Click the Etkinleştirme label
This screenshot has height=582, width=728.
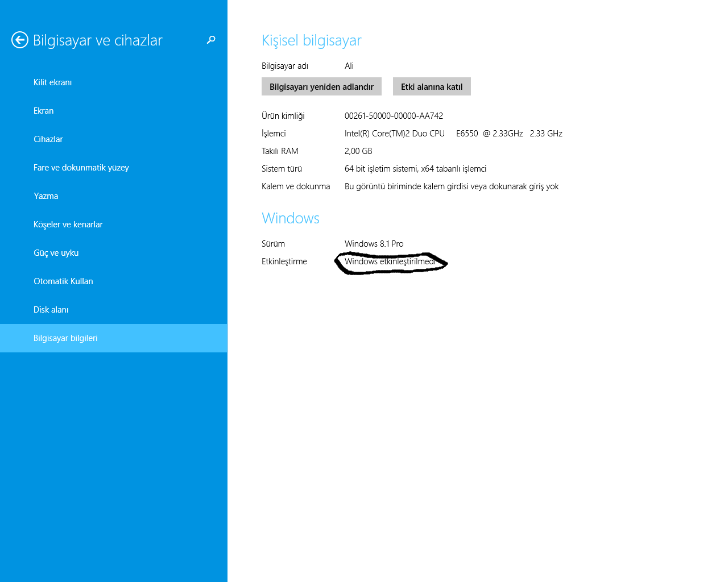click(284, 261)
